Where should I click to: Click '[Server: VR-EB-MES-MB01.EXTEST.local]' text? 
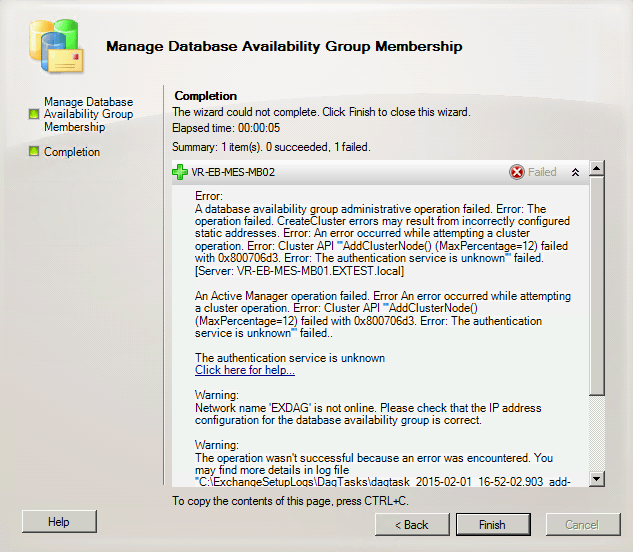(299, 271)
